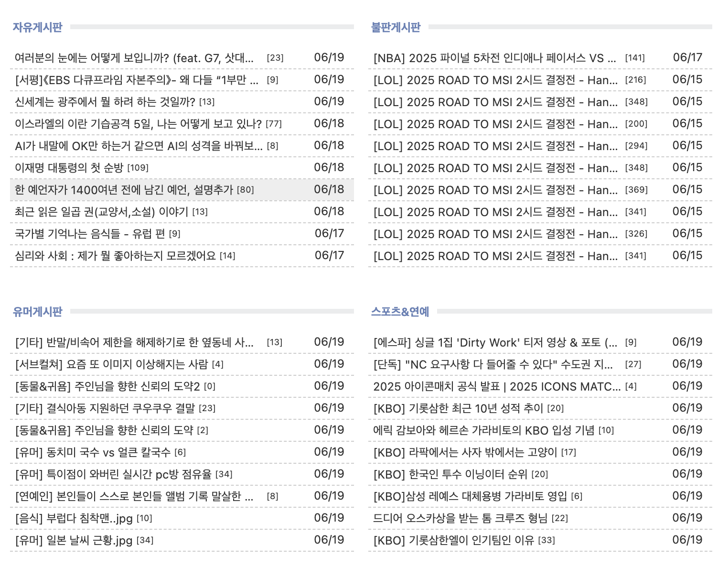The width and height of the screenshot is (728, 567).
Task: Open post 국가별 기억나는 음식들 - 유럽 편
Action: coord(90,234)
